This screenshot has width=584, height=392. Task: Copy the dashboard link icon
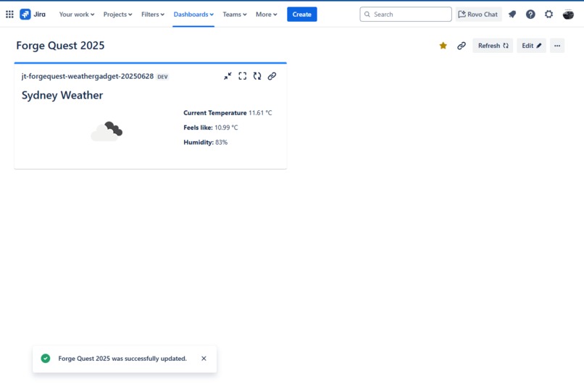pyautogui.click(x=462, y=46)
